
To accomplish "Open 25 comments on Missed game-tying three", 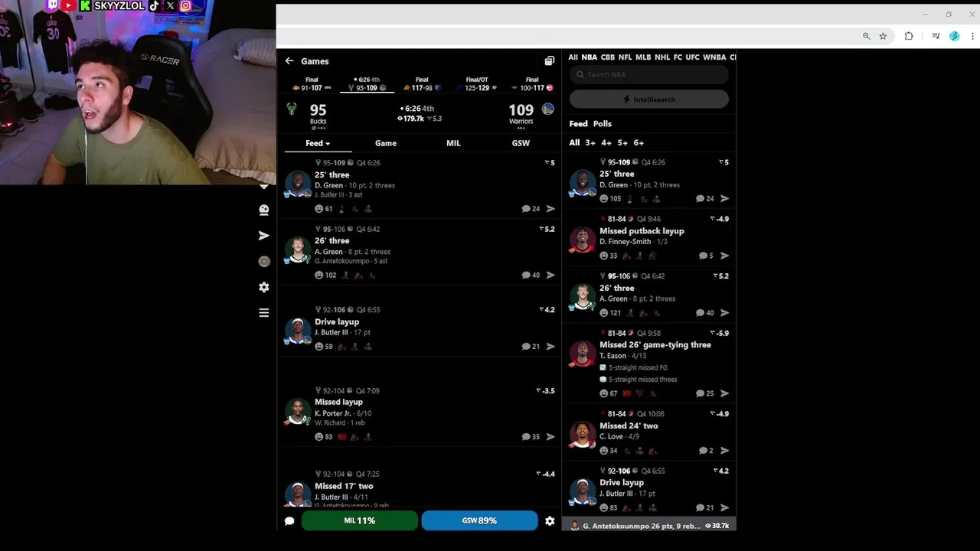I will [705, 393].
